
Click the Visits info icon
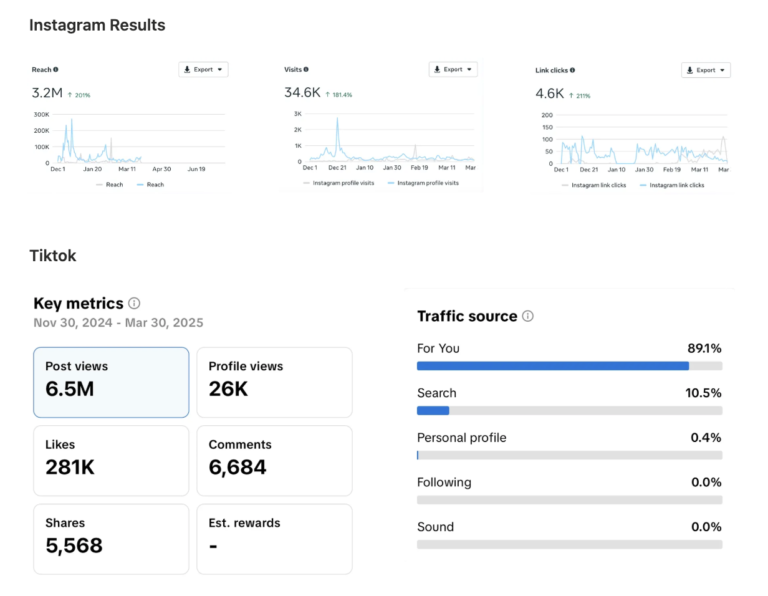pos(306,70)
